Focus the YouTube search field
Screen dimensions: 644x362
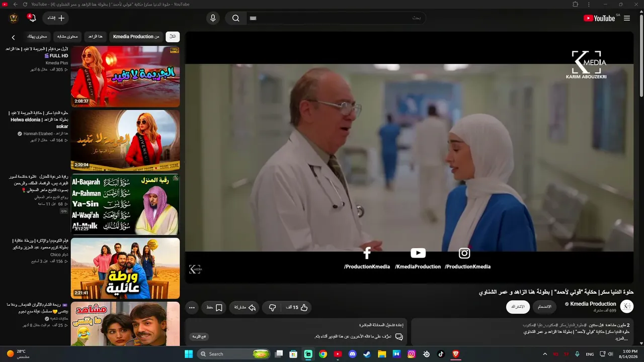(336, 18)
